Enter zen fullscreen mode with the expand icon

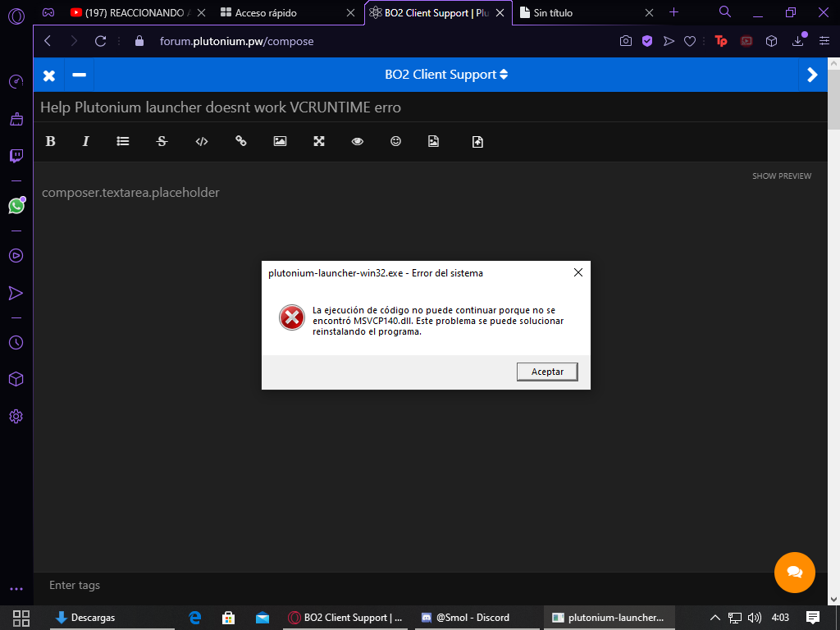point(319,141)
